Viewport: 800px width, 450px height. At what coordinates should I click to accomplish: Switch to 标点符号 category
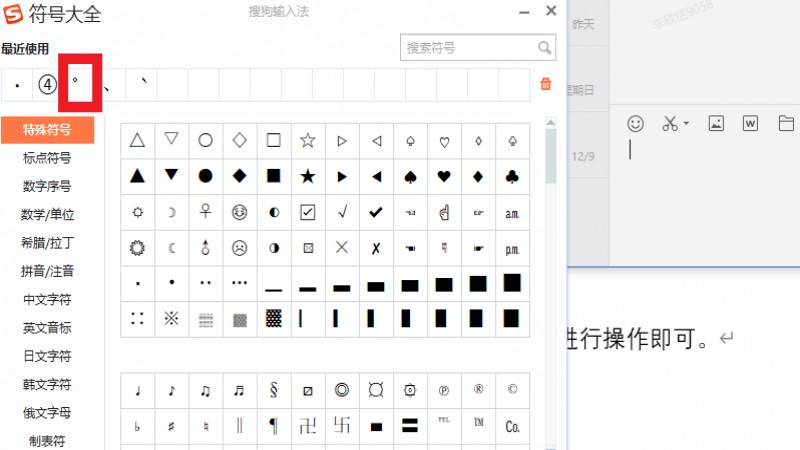pyautogui.click(x=47, y=158)
